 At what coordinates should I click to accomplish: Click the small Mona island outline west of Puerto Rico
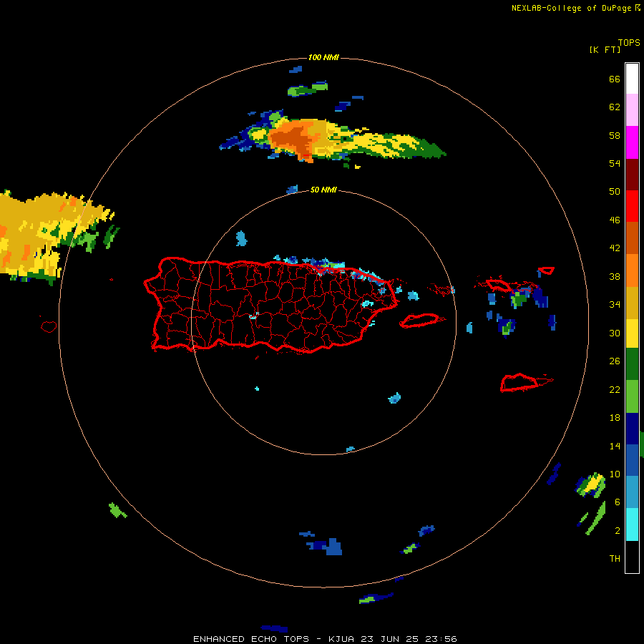pos(49,326)
